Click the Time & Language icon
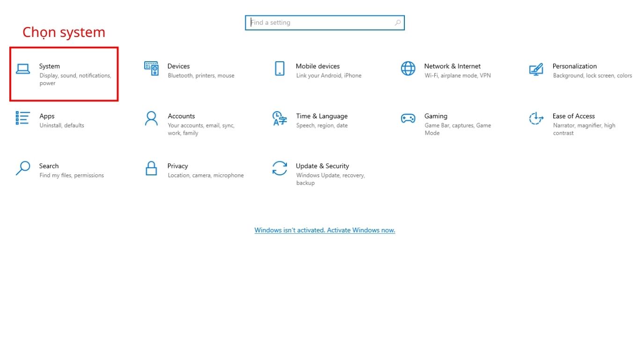Image resolution: width=644 pixels, height=359 pixels. [x=279, y=118]
